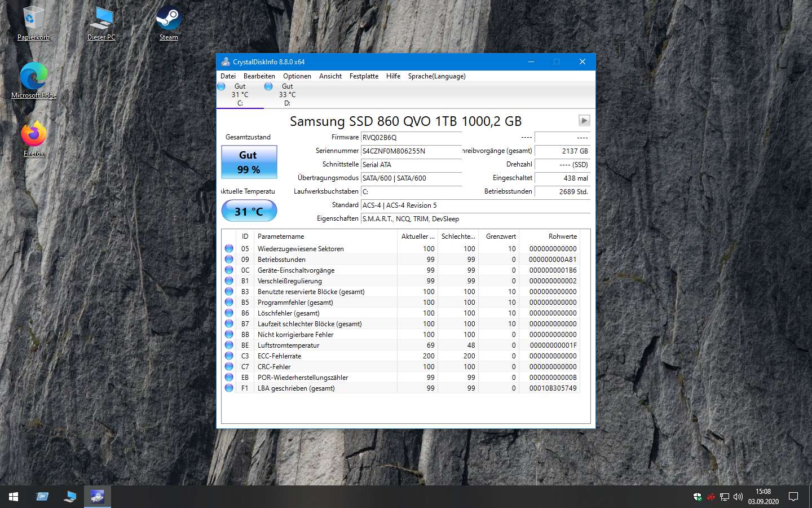This screenshot has height=508, width=812.
Task: Click status orb for Geräte-Einschaltvorgänge
Action: point(229,270)
